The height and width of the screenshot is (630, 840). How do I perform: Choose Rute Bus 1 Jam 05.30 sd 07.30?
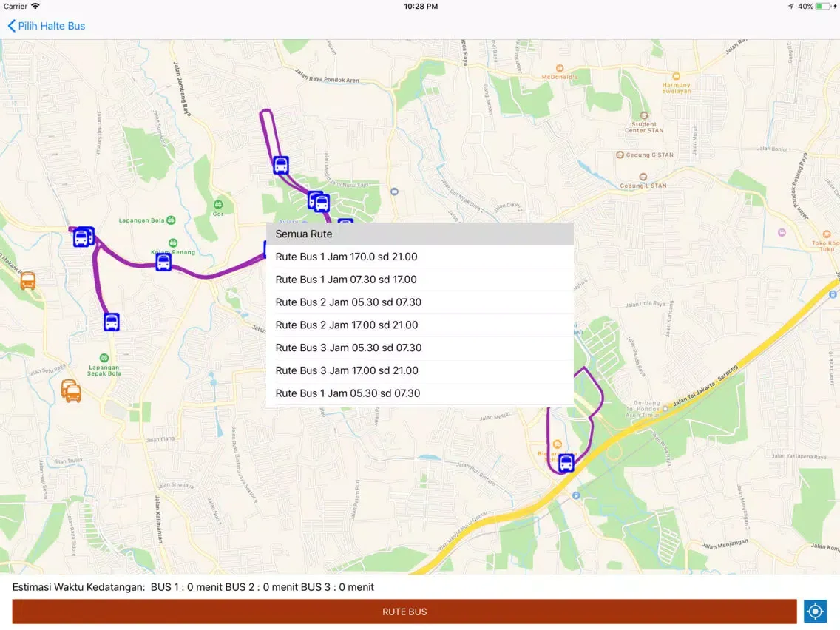[x=420, y=393]
